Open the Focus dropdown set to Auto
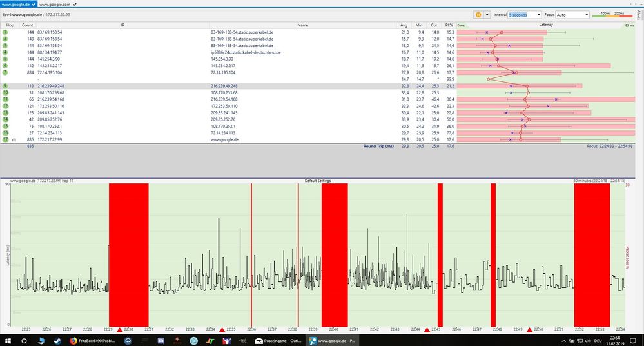Image resolution: width=644 pixels, height=346 pixels. pos(572,15)
